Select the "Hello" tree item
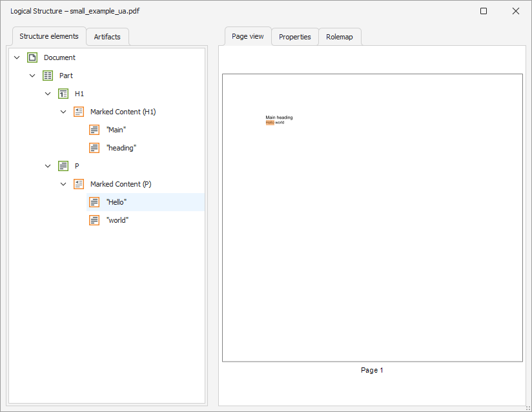This screenshot has height=412, width=532. (x=116, y=202)
